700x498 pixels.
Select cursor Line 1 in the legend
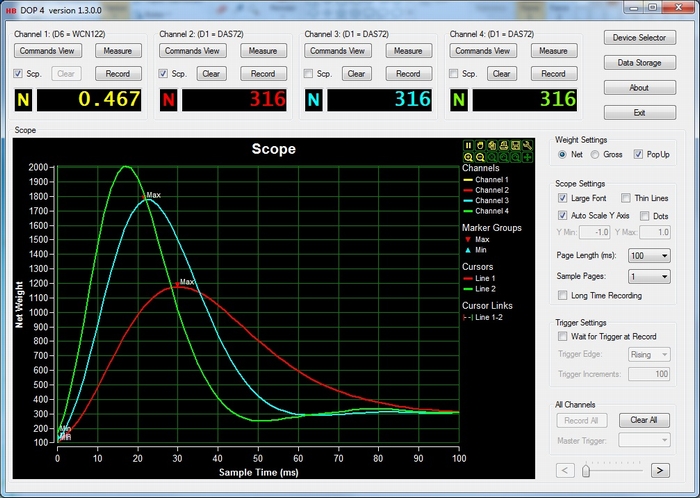pos(479,278)
